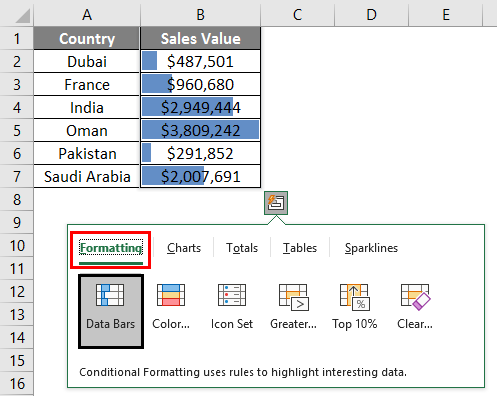Switch to the Charts tab
The width and height of the screenshot is (497, 396).
pyautogui.click(x=184, y=248)
